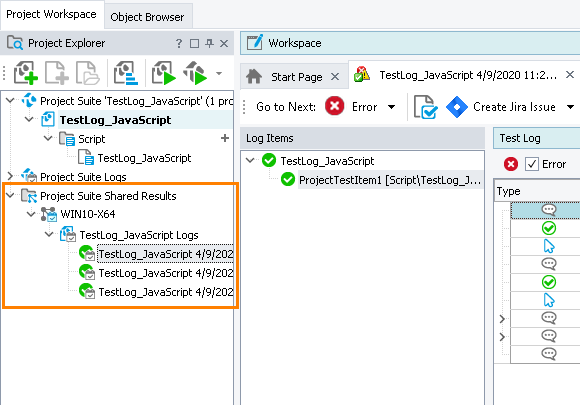Select the bold TestLog_JavaScript project item
The width and height of the screenshot is (580, 405).
(115, 120)
